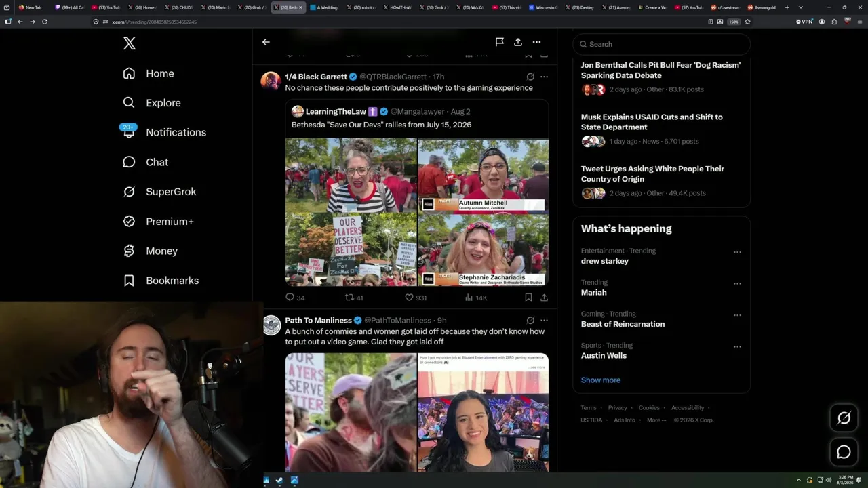The height and width of the screenshot is (488, 868).
Task: Open the Explore search page
Action: 152,103
